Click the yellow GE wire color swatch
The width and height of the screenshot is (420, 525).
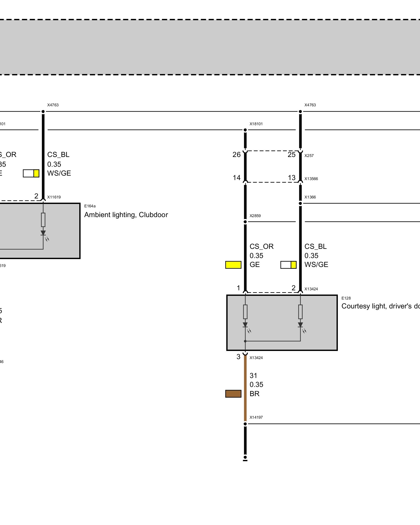click(233, 265)
